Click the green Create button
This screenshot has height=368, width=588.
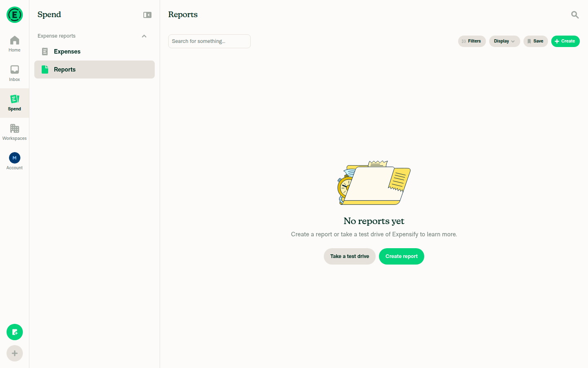(x=566, y=41)
